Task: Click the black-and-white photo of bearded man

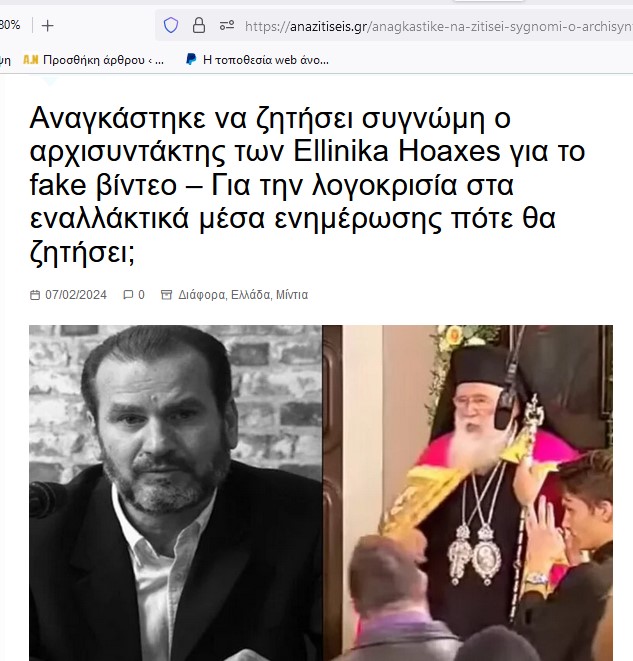Action: 175,493
